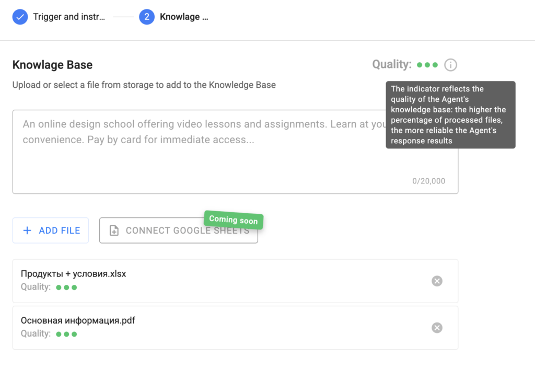The width and height of the screenshot is (535, 392).
Task: Remove the Основная информация.pdf file
Action: click(437, 328)
